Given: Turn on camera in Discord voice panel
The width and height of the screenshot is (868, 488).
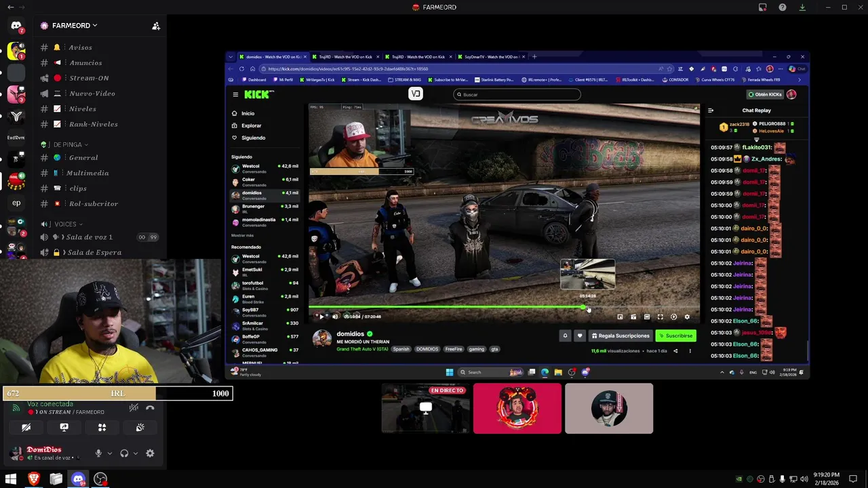Looking at the screenshot, I should [x=26, y=428].
